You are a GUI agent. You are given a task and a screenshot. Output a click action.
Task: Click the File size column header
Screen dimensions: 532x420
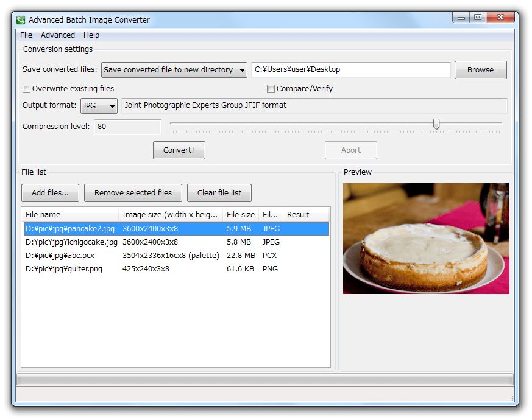coord(241,215)
